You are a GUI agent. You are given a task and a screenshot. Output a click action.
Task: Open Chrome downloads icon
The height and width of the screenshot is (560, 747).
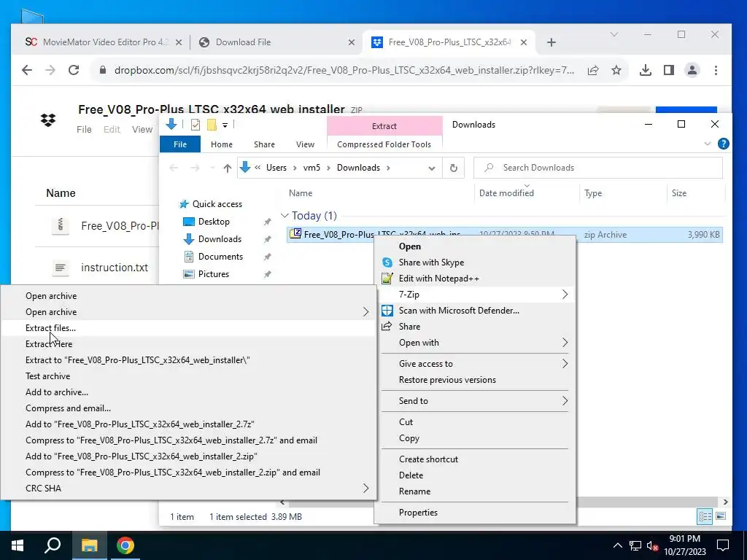pos(646,70)
